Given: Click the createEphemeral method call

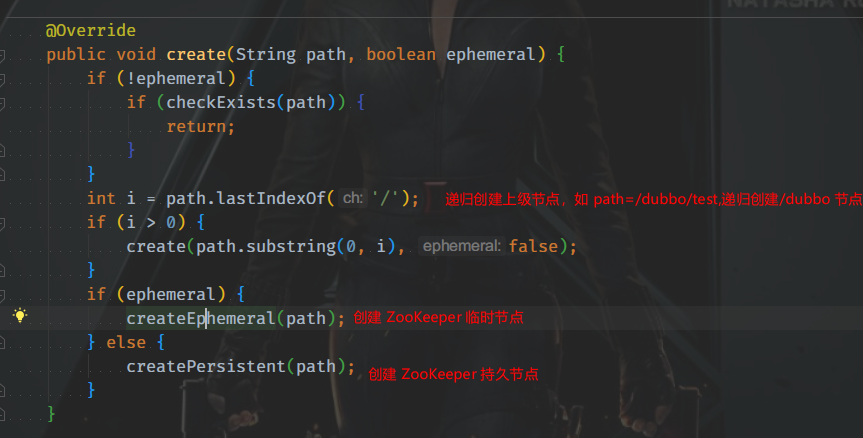Looking at the screenshot, I should coord(201,318).
